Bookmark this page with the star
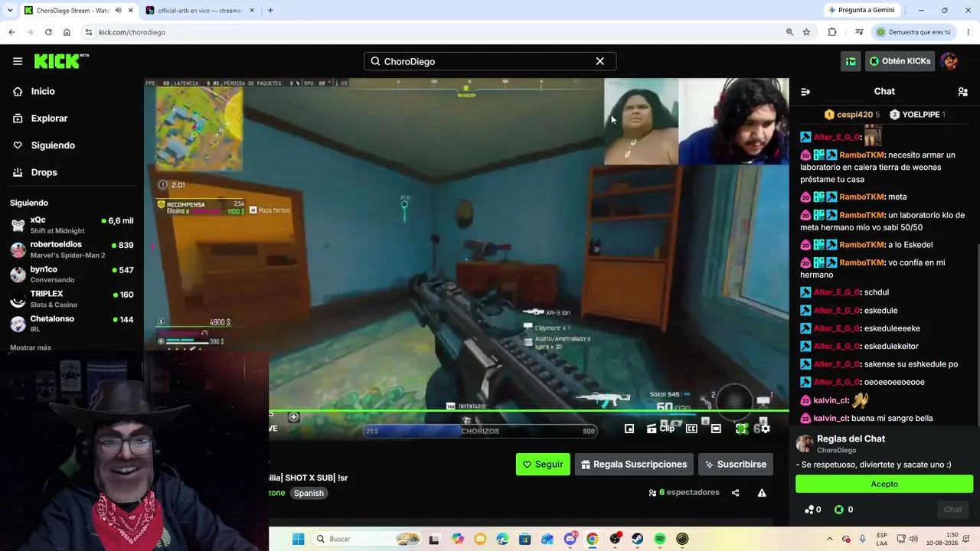The height and width of the screenshot is (551, 980). click(806, 32)
